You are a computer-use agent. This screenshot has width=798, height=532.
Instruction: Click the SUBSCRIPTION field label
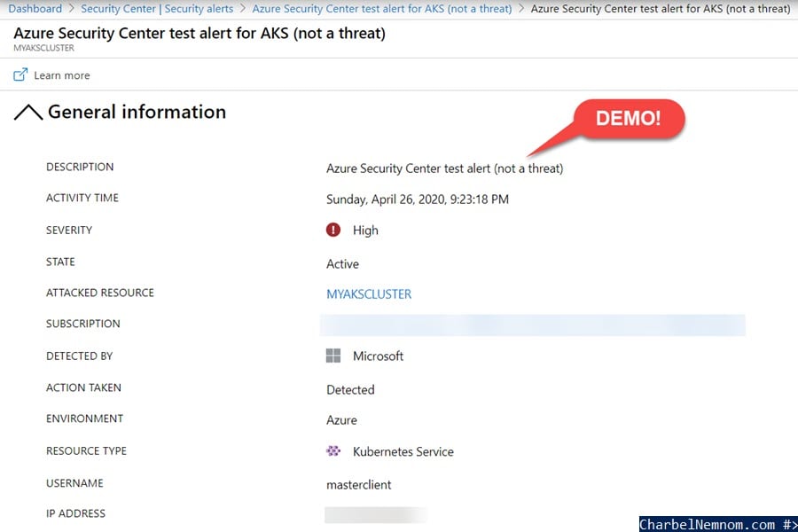pos(83,324)
